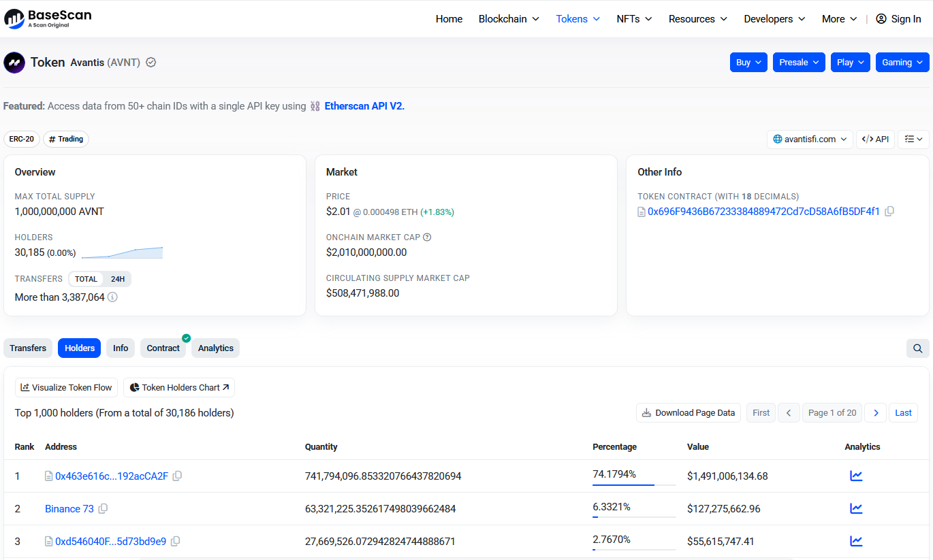The width and height of the screenshot is (933, 560).
Task: Open the Analytics tab
Action: [x=215, y=348]
